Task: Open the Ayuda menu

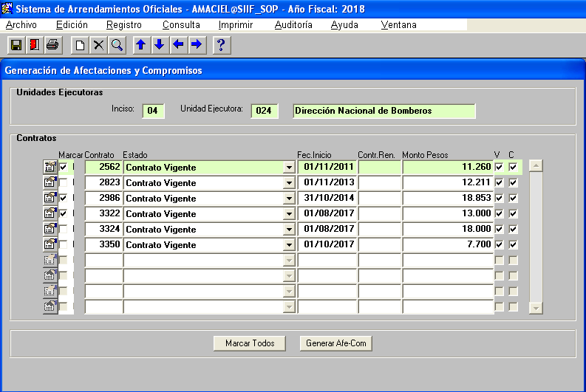Action: tap(344, 24)
